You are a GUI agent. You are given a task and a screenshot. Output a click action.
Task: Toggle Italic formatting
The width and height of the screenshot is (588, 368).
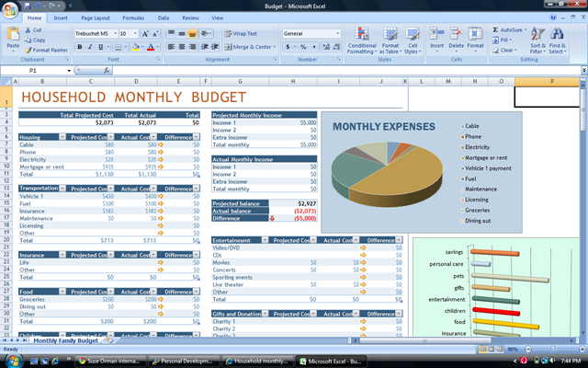point(90,47)
